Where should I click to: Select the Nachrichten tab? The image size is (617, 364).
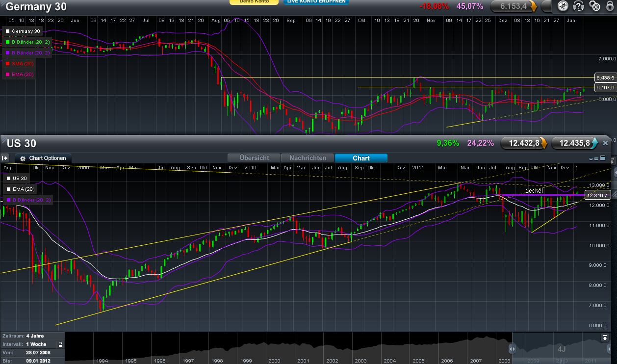pyautogui.click(x=308, y=158)
